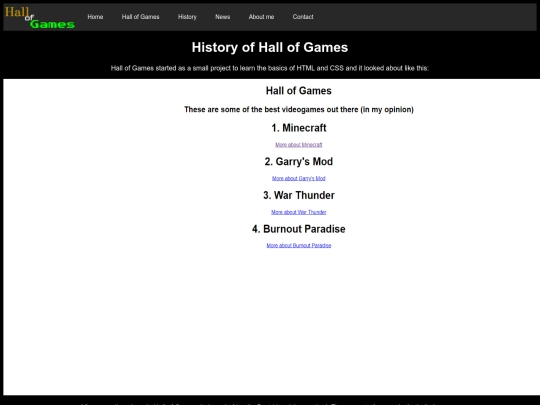Navigate to About me
This screenshot has height=405, width=540.
coord(261,17)
